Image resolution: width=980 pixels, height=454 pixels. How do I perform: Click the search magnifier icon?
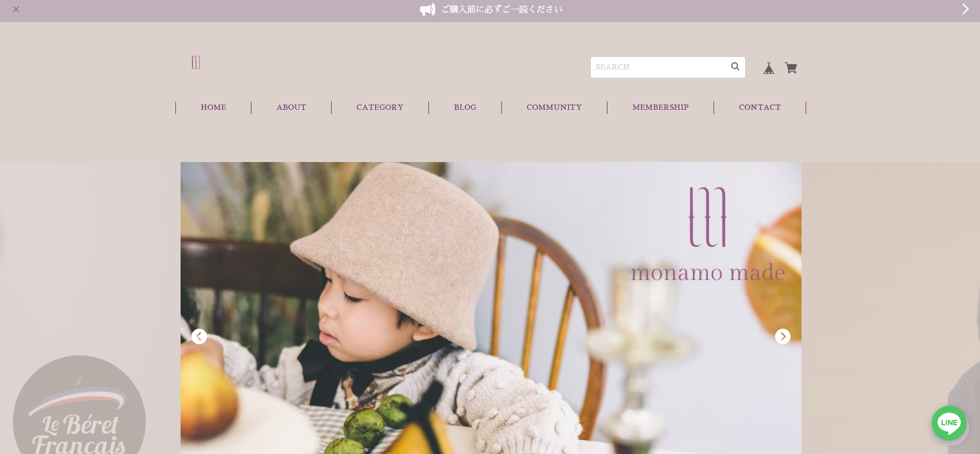coord(735,66)
